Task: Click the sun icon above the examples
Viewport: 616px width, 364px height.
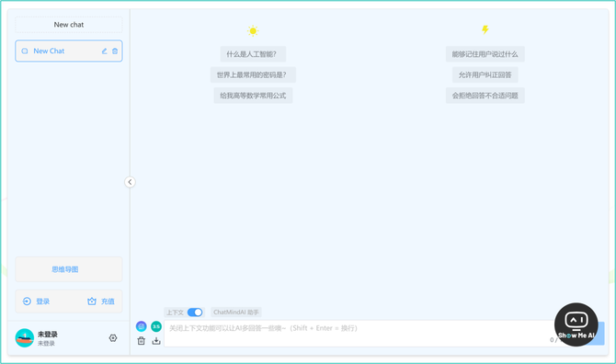Action: coord(253,30)
